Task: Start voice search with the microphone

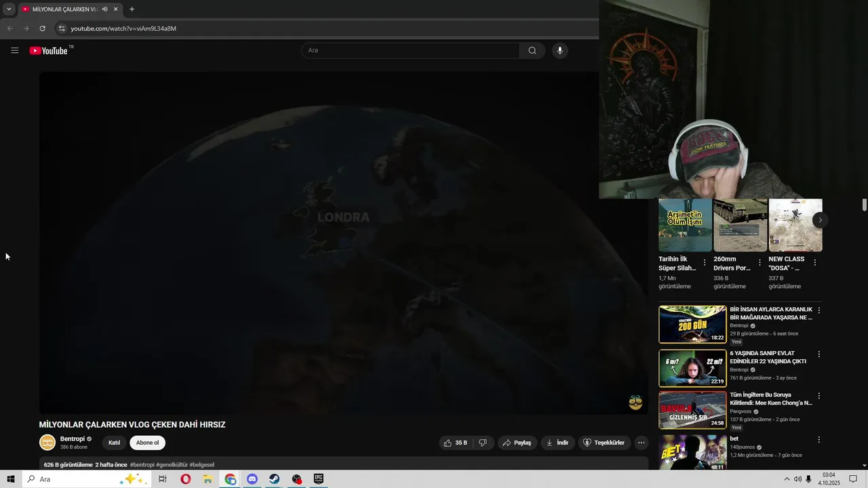Action: click(x=559, y=50)
